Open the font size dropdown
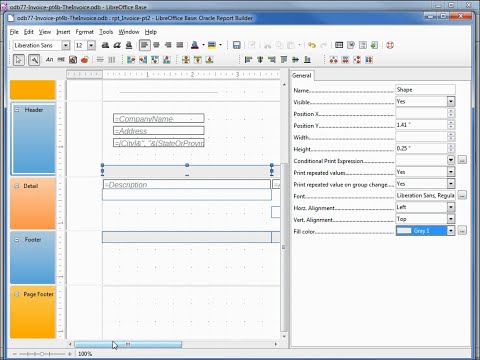 pyautogui.click(x=91, y=45)
